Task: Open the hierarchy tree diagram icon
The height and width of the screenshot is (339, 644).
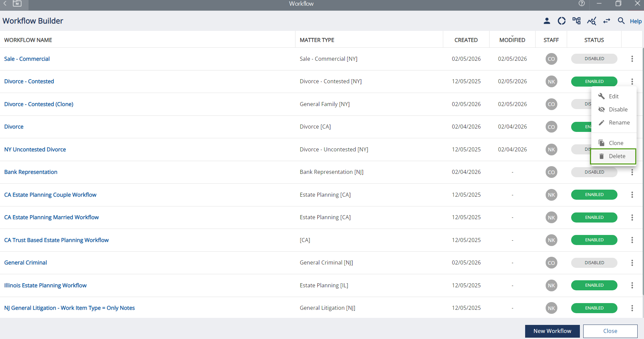Action: click(x=577, y=21)
